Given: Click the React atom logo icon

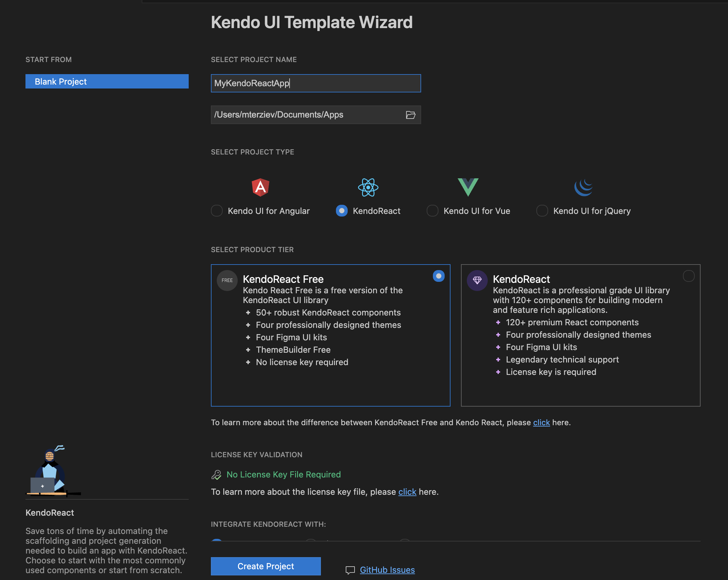Looking at the screenshot, I should pyautogui.click(x=368, y=187).
